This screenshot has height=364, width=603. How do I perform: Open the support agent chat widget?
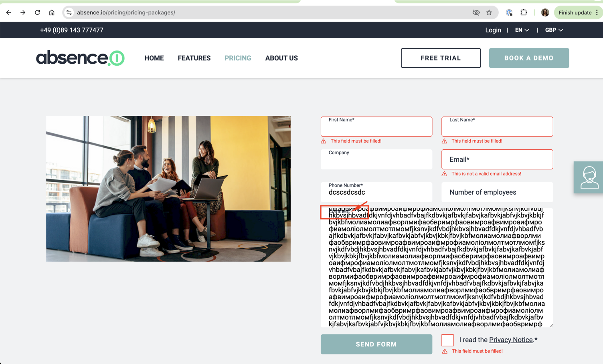click(x=588, y=177)
